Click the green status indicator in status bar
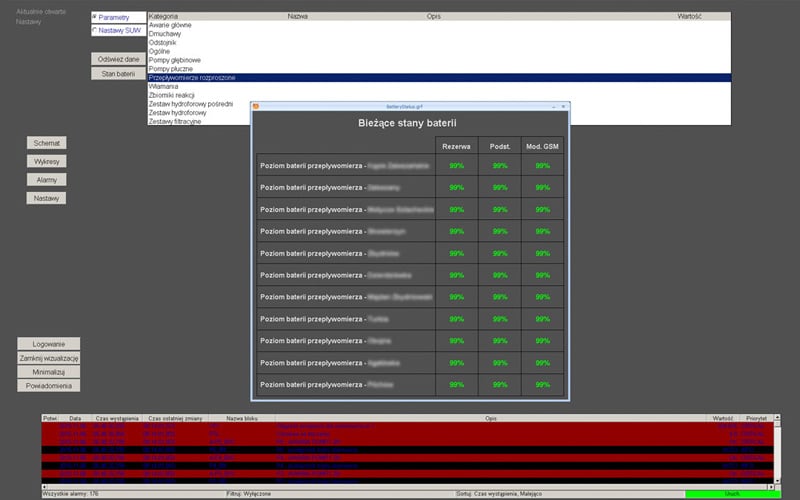This screenshot has width=800, height=500. [732, 494]
